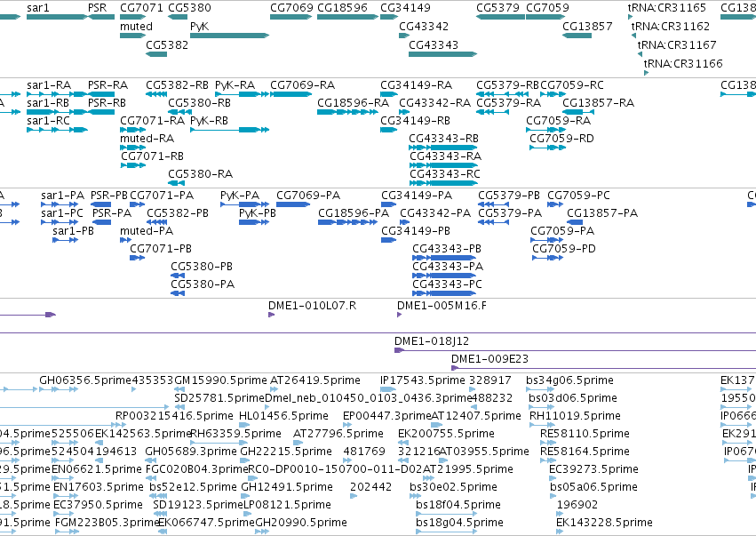Select the muted-PA protein label

click(146, 231)
